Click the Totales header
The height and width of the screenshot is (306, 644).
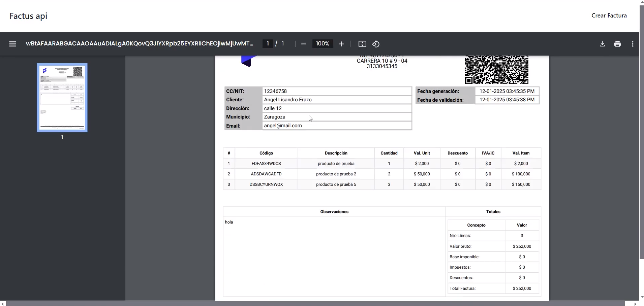click(x=493, y=212)
